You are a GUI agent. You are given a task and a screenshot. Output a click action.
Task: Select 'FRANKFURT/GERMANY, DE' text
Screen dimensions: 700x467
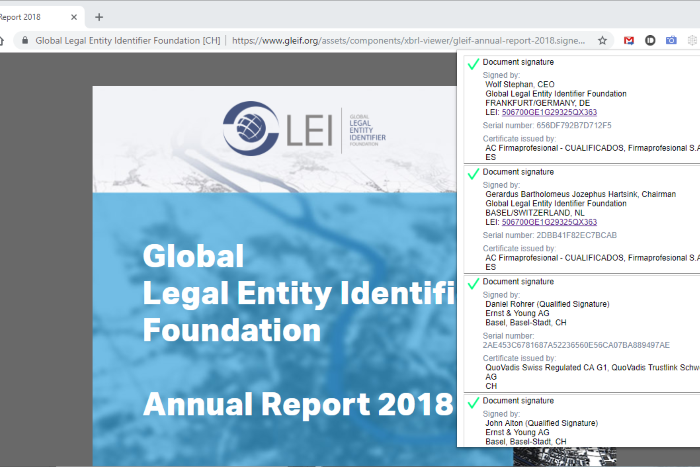click(x=538, y=103)
